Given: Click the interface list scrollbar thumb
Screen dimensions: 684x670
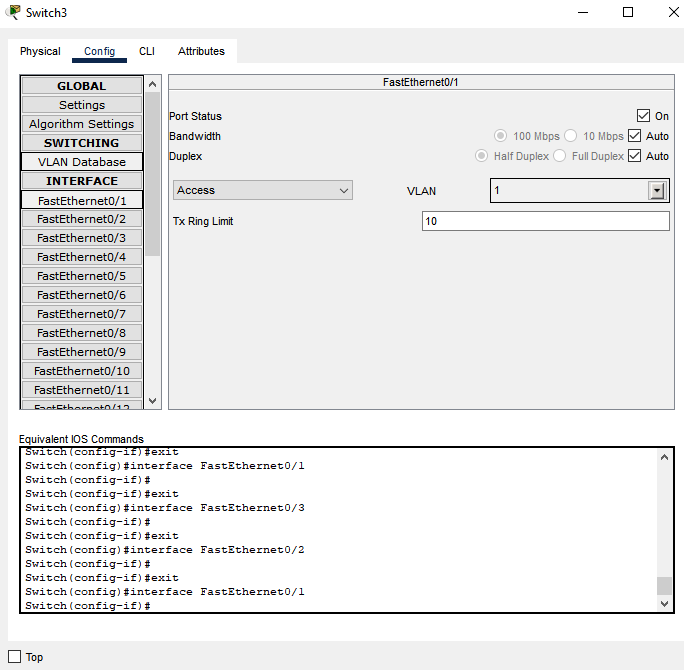Looking at the screenshot, I should click(152, 174).
